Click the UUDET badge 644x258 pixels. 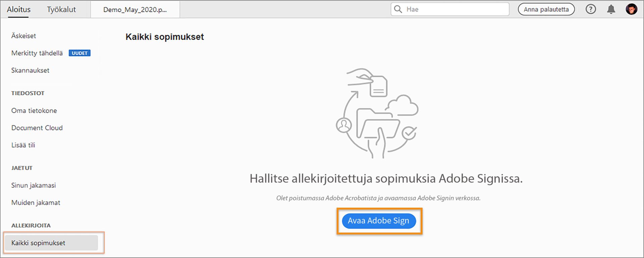(79, 53)
